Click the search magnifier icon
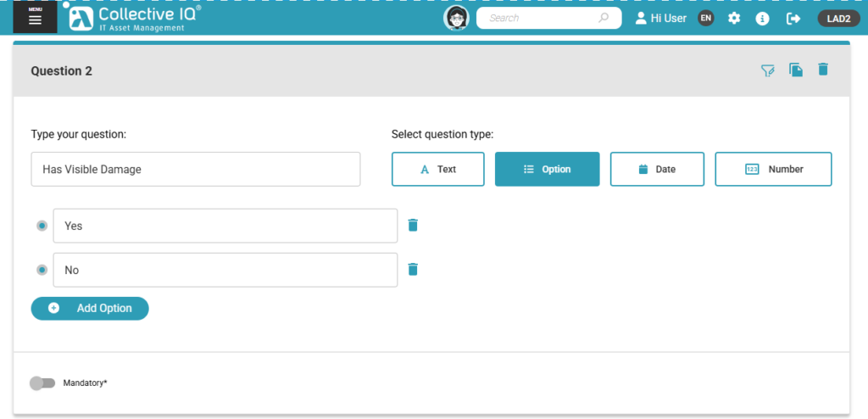 604,18
